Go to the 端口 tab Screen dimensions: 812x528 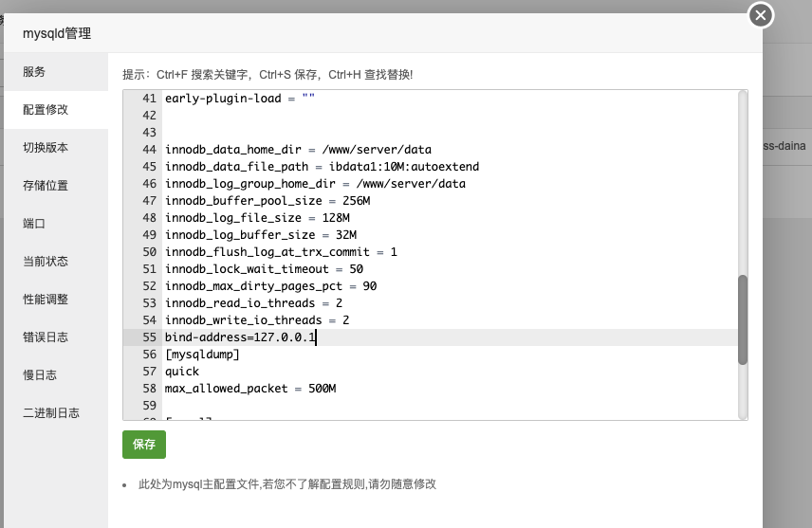56,223
